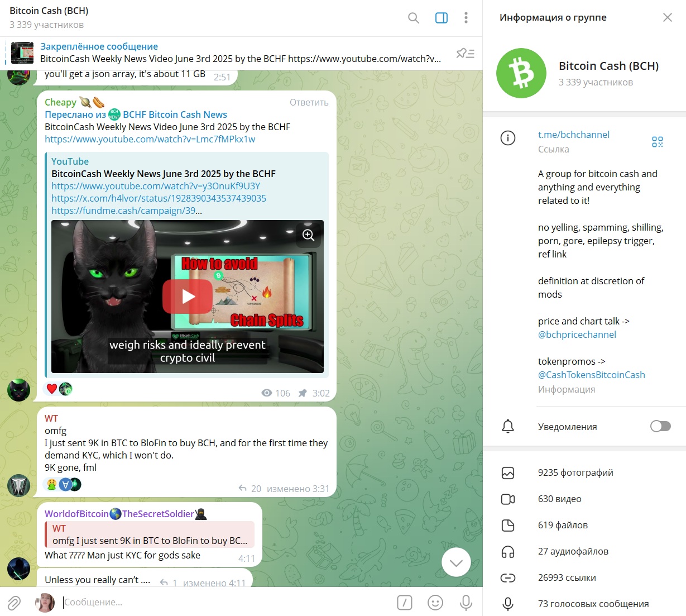686x616 pixels.
Task: Click the video camera icon
Action: [508, 499]
